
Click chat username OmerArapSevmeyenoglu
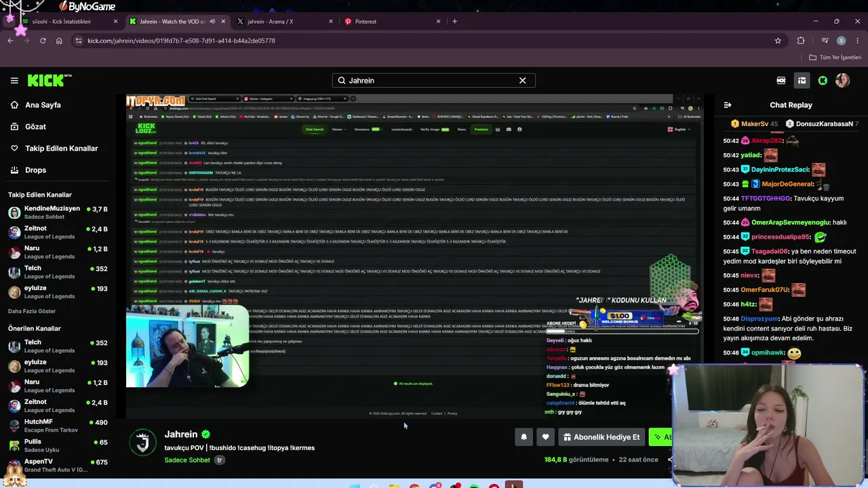[791, 222]
